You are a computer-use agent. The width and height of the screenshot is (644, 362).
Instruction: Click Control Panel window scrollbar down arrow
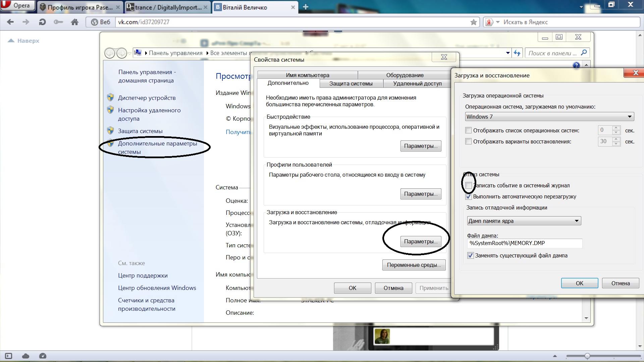pyautogui.click(x=586, y=318)
